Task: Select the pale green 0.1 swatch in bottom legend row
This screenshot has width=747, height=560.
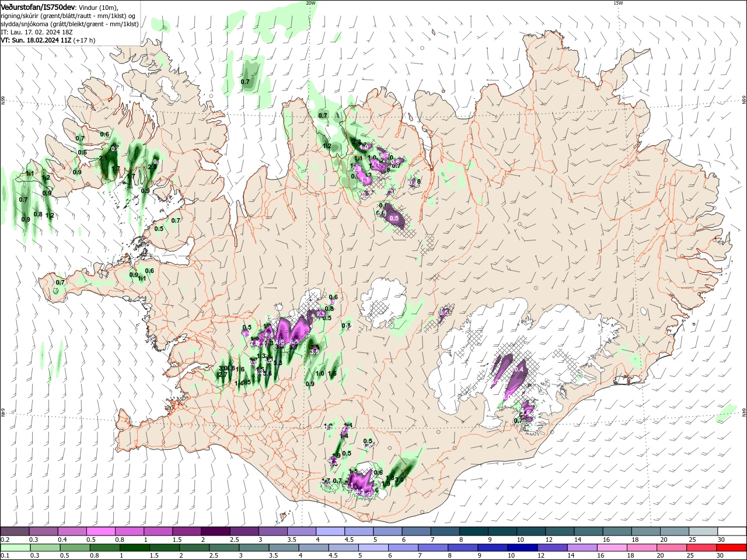Action: click(x=15, y=548)
